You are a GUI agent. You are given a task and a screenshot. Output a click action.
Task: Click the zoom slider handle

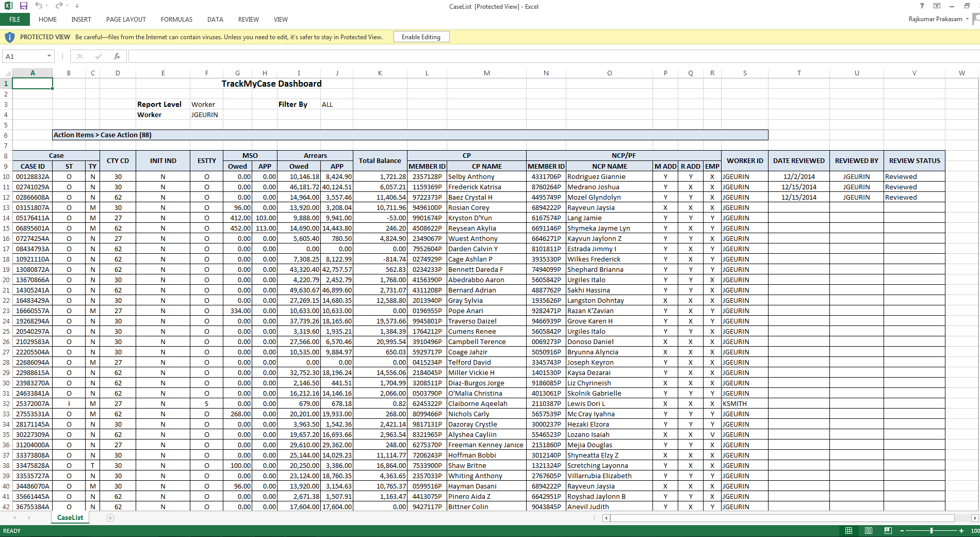click(x=932, y=531)
